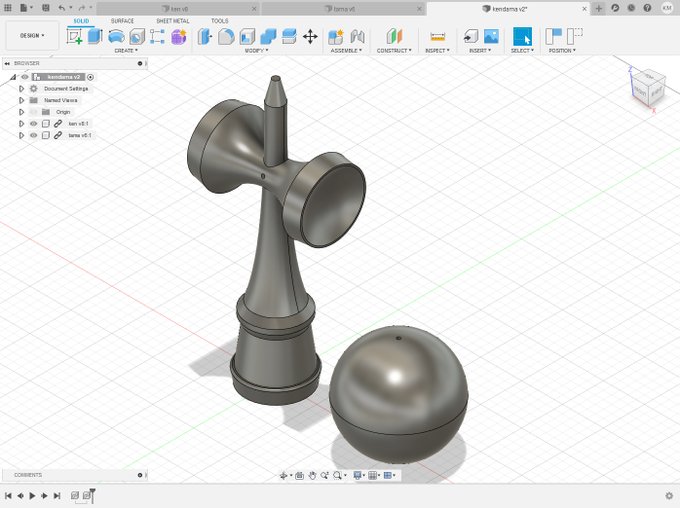This screenshot has height=508, width=680.
Task: Select the New Component tool
Action: pyautogui.click(x=336, y=36)
